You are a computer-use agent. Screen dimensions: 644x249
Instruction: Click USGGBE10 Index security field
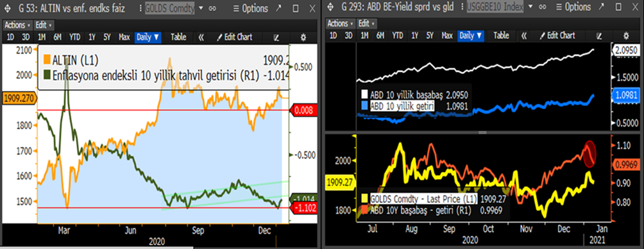click(x=495, y=7)
